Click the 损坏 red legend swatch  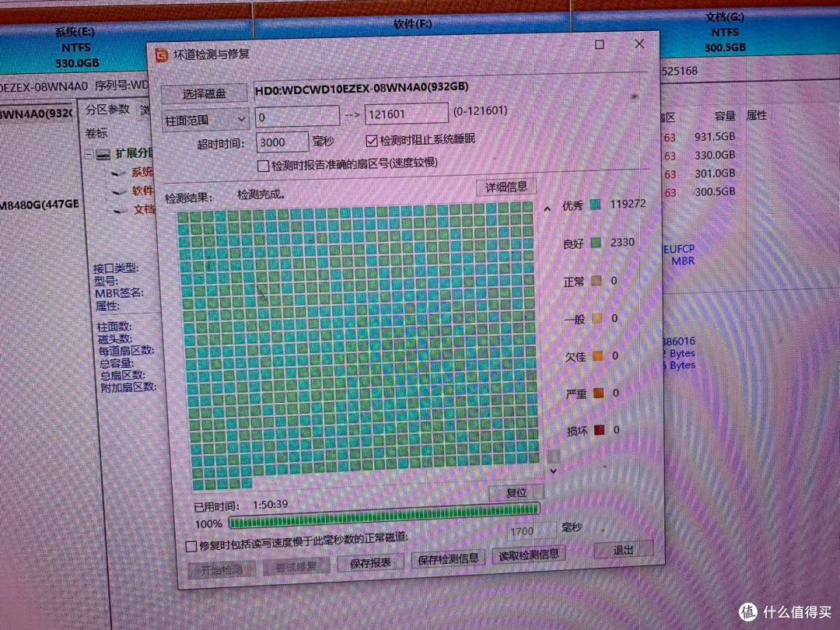pos(600,429)
